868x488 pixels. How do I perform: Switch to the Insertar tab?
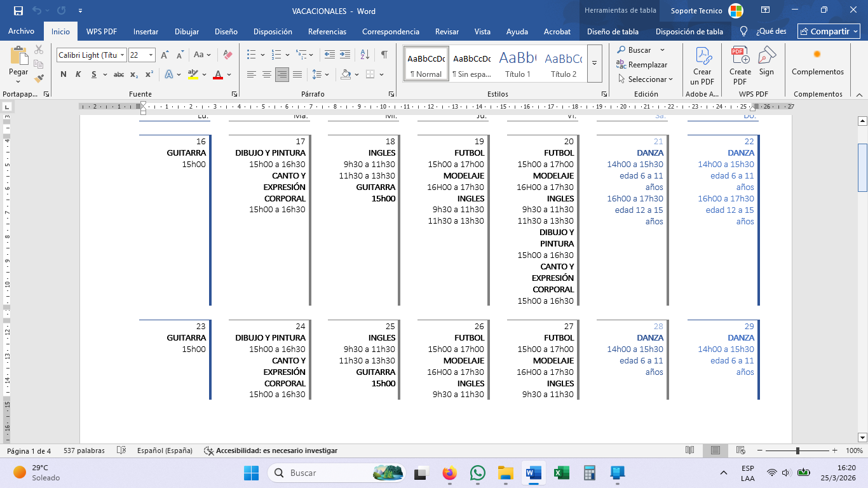pyautogui.click(x=146, y=31)
